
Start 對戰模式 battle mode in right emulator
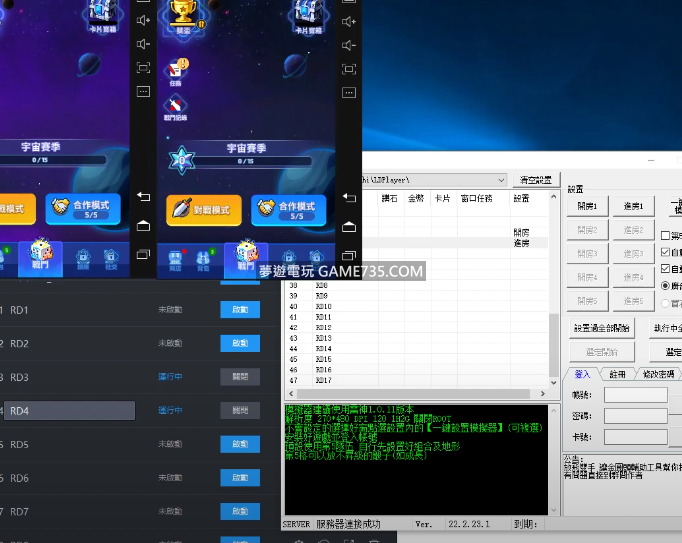(203, 208)
